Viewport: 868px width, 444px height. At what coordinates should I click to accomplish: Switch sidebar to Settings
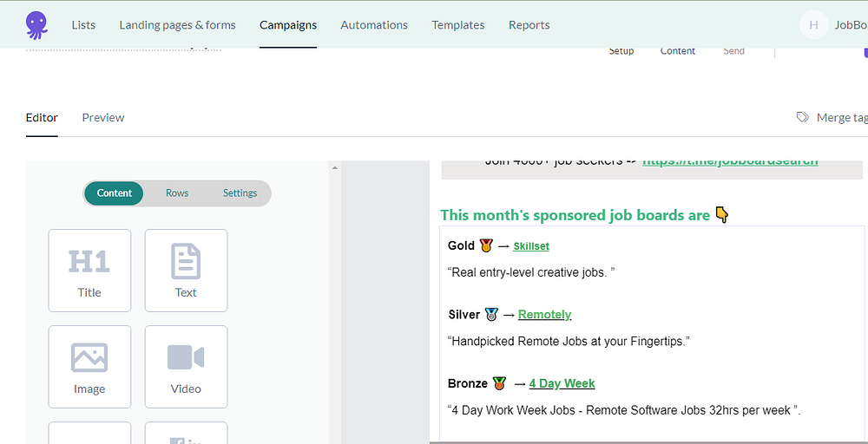tap(240, 193)
